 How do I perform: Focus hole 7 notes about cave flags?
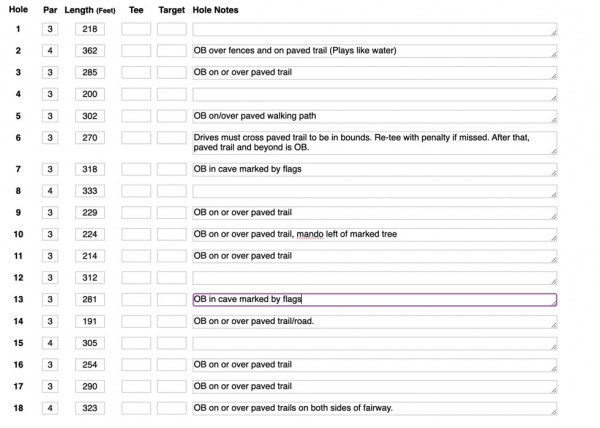[373, 169]
